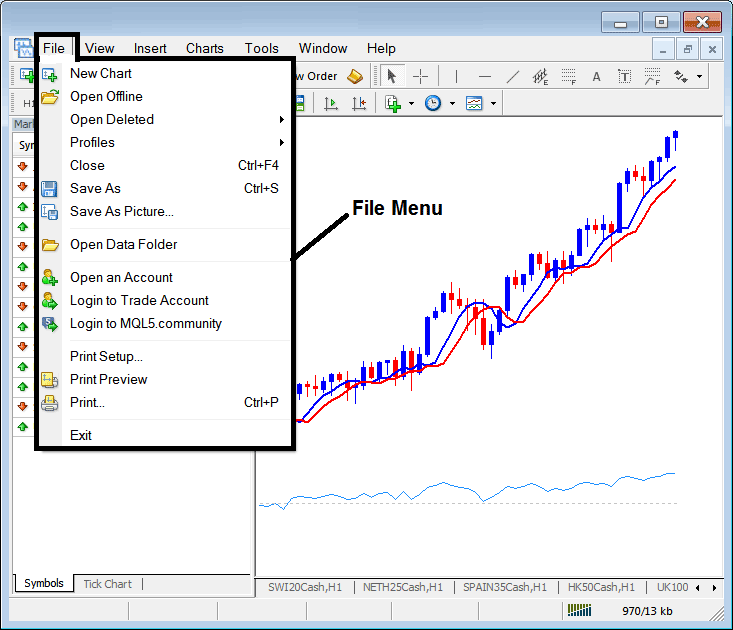Select Exit from the File menu
The width and height of the screenshot is (733, 630).
166,435
